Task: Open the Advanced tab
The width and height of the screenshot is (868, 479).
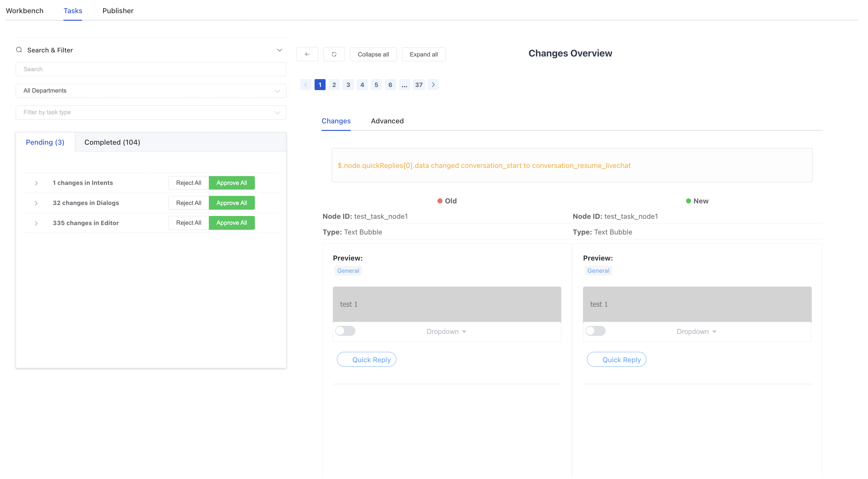Action: 387,121
